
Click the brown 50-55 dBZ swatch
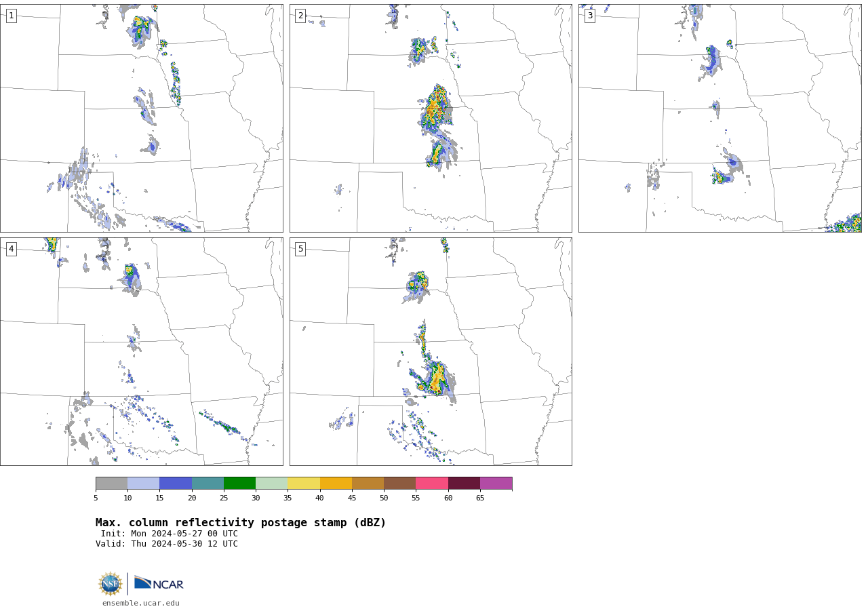(400, 484)
